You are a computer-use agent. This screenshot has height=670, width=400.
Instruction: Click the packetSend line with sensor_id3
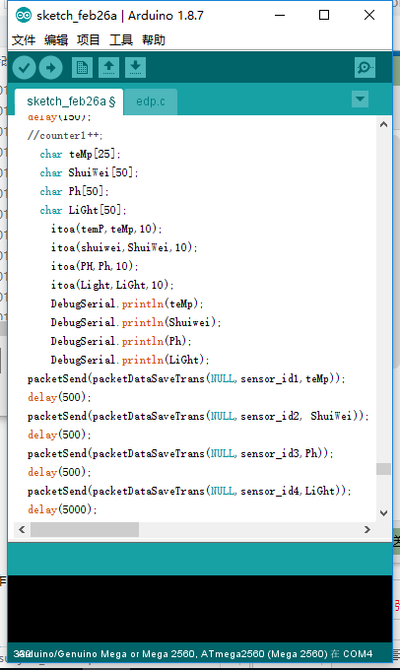pos(180,453)
